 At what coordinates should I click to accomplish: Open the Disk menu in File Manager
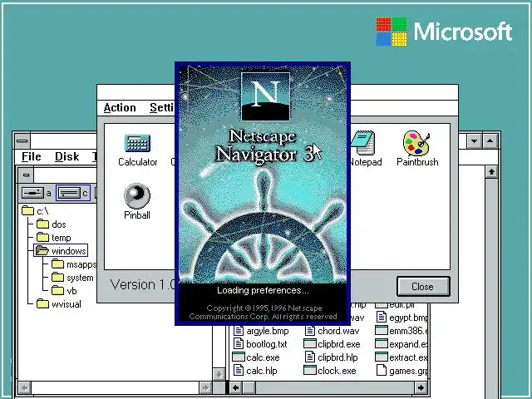[x=66, y=157]
